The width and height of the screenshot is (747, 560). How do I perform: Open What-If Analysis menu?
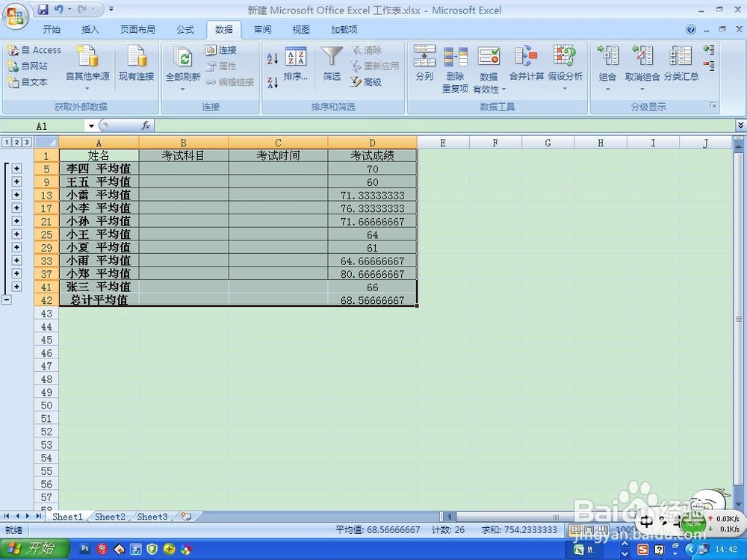point(565,68)
